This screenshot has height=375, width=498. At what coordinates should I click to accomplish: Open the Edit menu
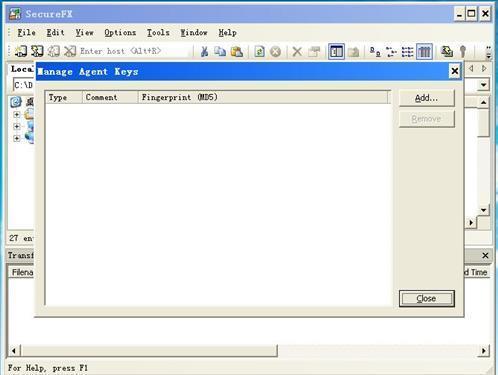point(55,32)
